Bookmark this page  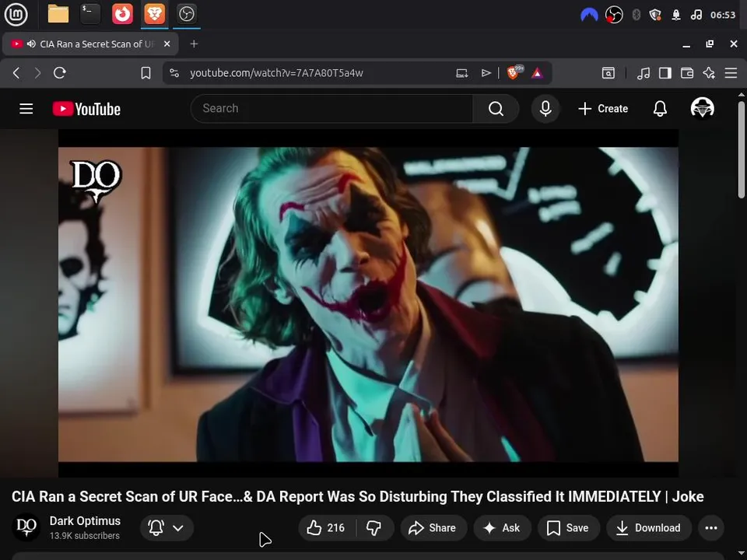coord(146,73)
